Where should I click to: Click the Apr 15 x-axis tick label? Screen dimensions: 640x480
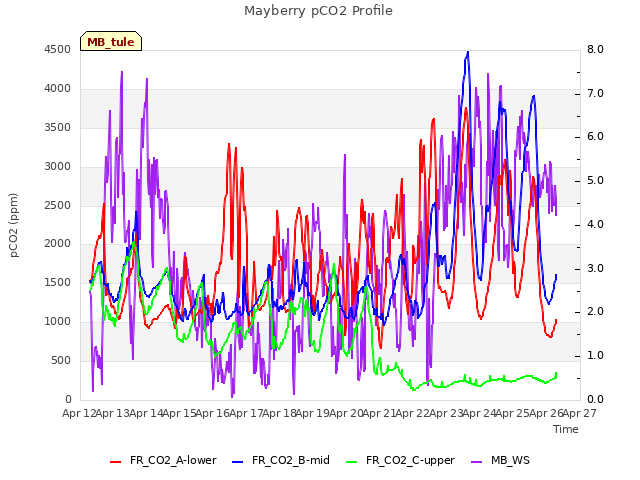point(180,413)
